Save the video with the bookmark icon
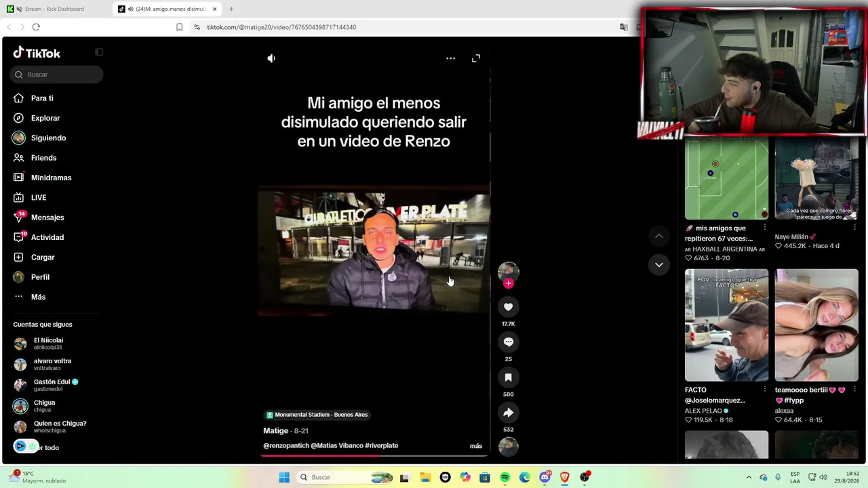868x488 pixels. tap(508, 378)
